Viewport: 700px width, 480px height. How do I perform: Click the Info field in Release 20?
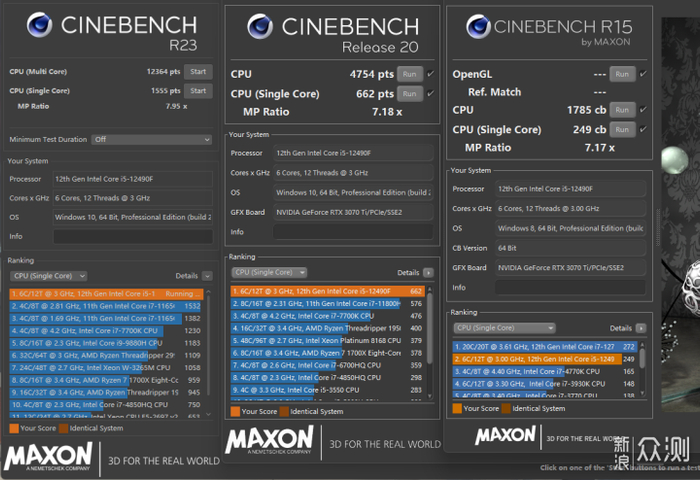[x=355, y=232]
